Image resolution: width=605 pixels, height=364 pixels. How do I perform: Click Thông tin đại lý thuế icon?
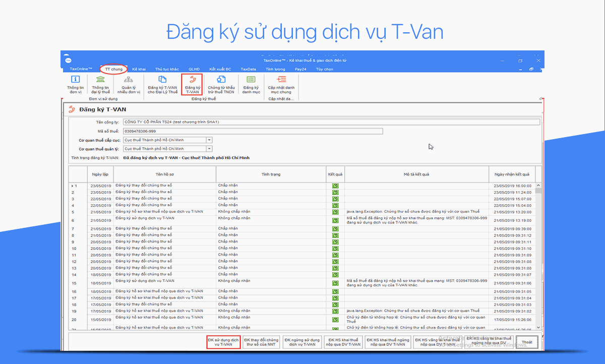coord(100,84)
